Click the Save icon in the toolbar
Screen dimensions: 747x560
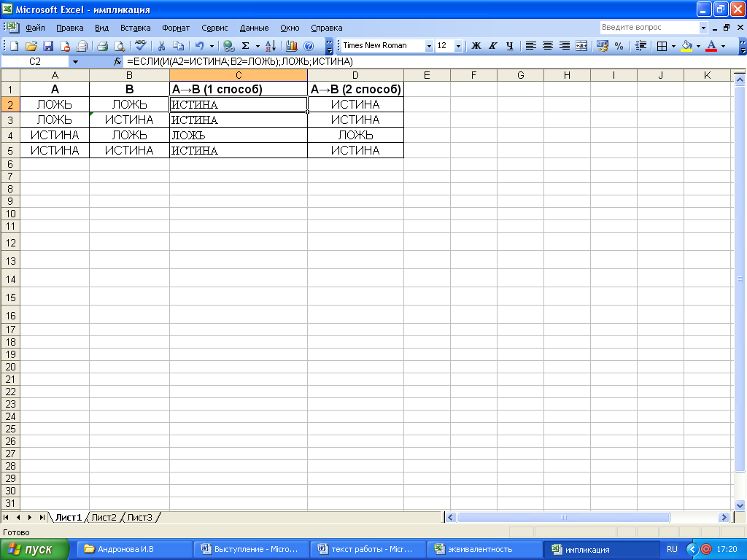pyautogui.click(x=48, y=46)
